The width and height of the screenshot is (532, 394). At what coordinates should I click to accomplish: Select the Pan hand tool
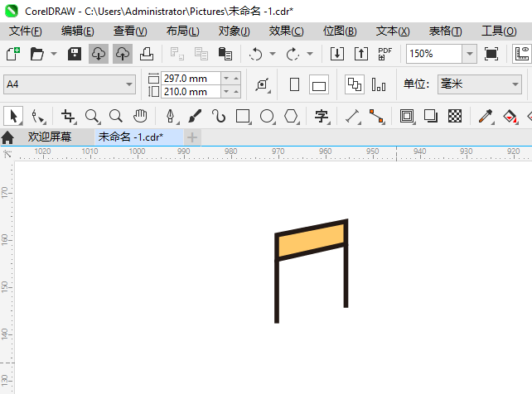click(140, 116)
